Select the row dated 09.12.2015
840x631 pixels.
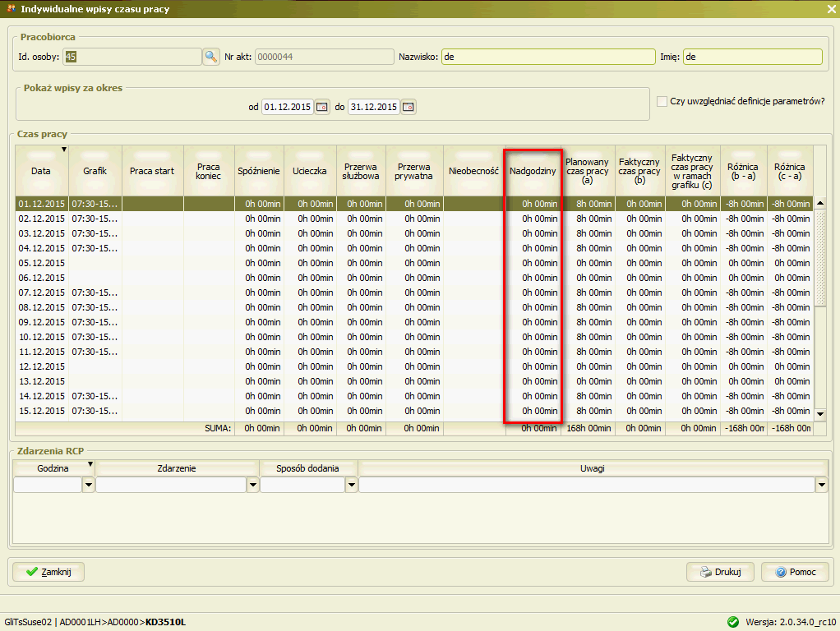point(414,322)
